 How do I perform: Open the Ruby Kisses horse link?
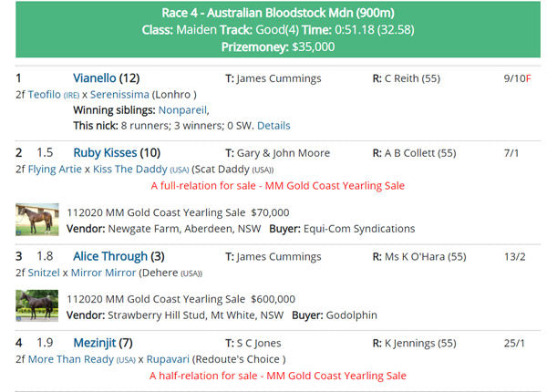coord(105,152)
